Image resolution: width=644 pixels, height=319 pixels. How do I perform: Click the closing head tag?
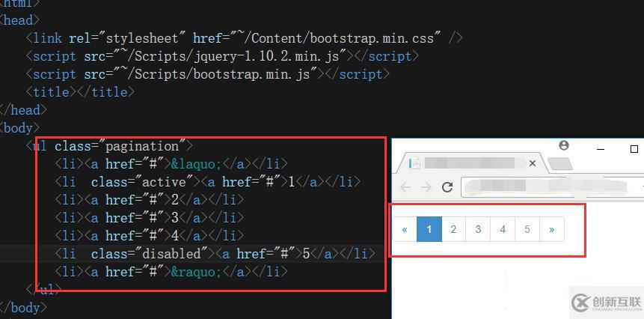click(x=23, y=110)
